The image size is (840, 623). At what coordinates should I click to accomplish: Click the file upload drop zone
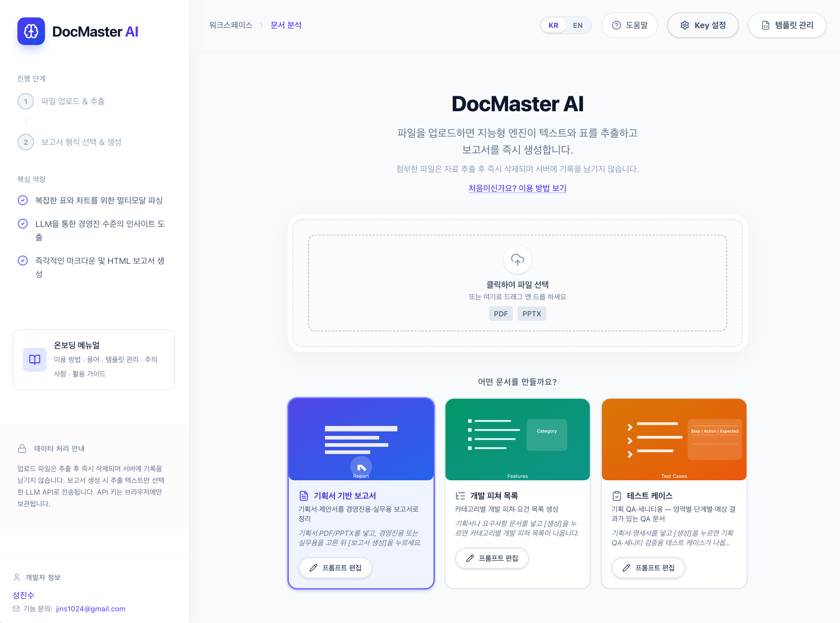[517, 283]
